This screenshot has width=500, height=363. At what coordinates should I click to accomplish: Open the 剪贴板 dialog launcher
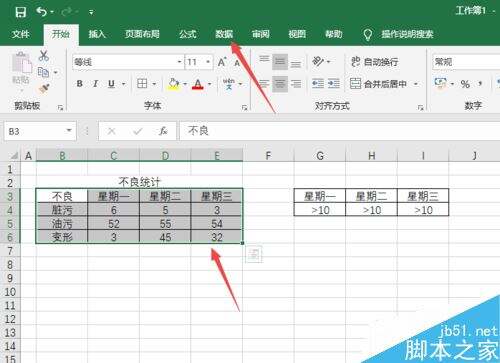click(x=60, y=107)
